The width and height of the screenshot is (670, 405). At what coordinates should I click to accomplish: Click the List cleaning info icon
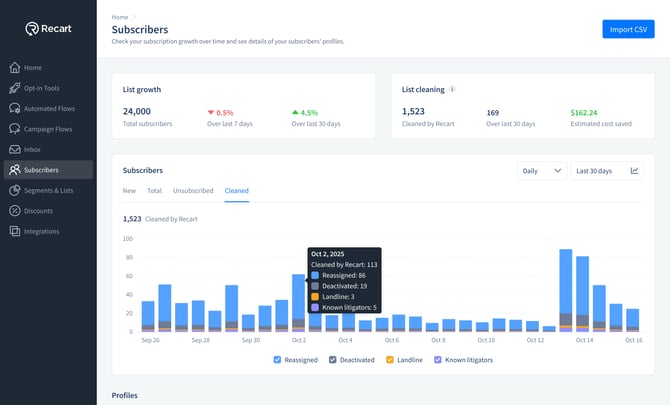pos(453,89)
